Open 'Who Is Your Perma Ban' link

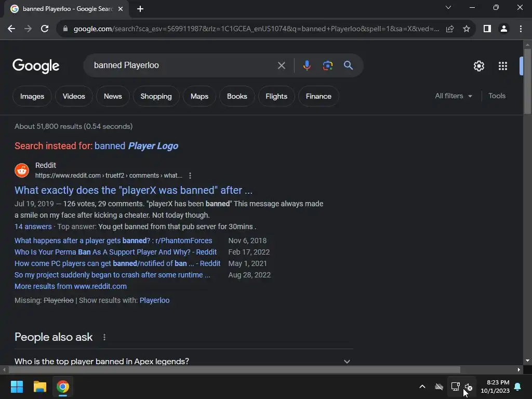(115, 252)
